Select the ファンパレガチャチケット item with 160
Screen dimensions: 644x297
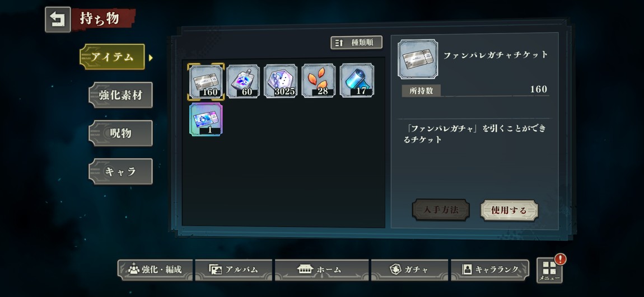206,81
